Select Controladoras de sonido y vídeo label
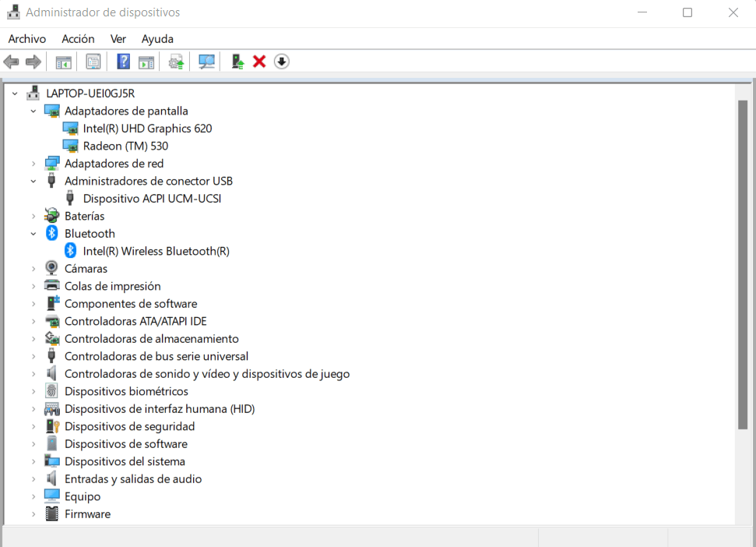This screenshot has height=547, width=756. coord(207,373)
